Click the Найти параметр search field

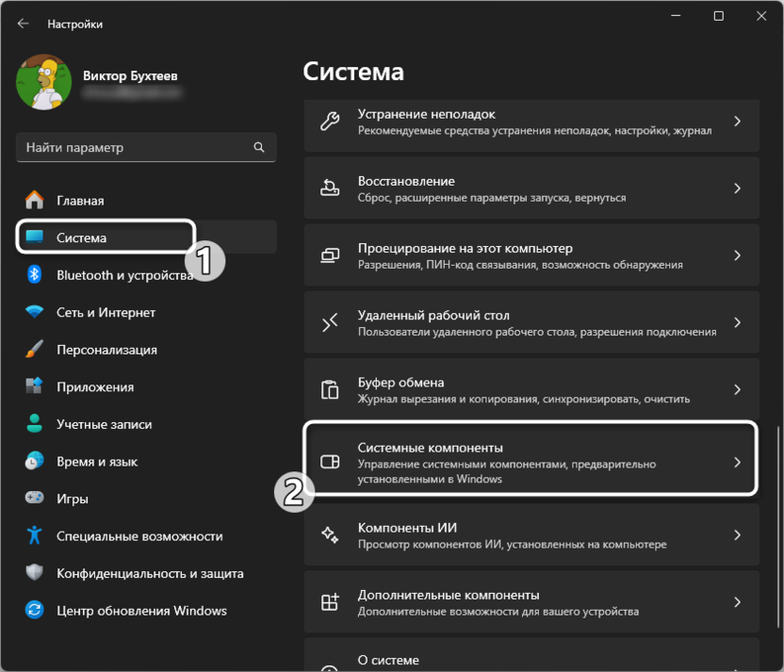click(x=137, y=148)
